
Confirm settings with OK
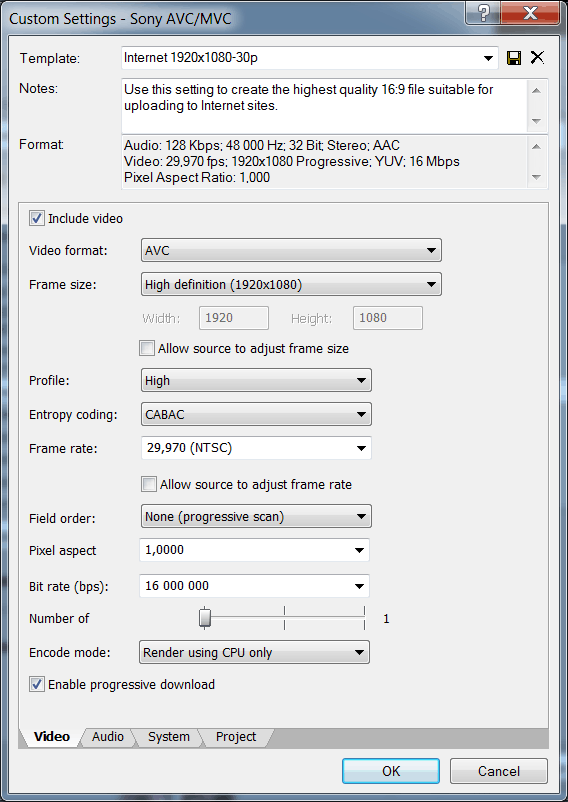pos(391,771)
